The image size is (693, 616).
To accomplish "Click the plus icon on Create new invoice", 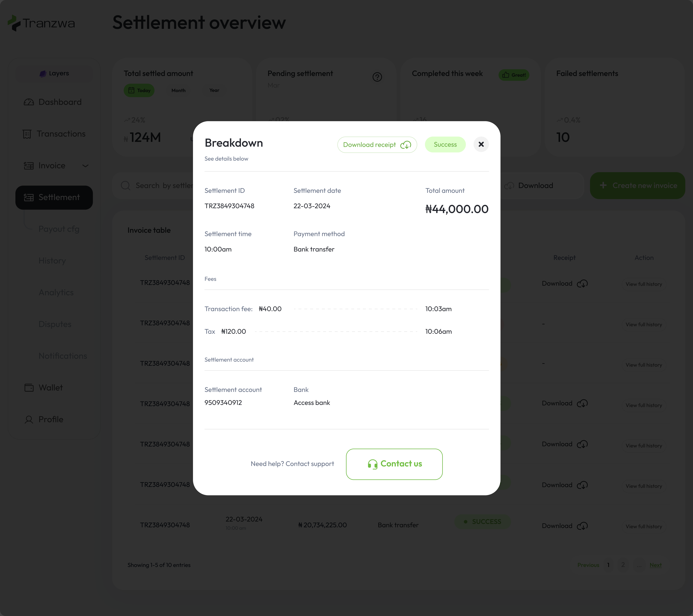I will click(x=603, y=185).
